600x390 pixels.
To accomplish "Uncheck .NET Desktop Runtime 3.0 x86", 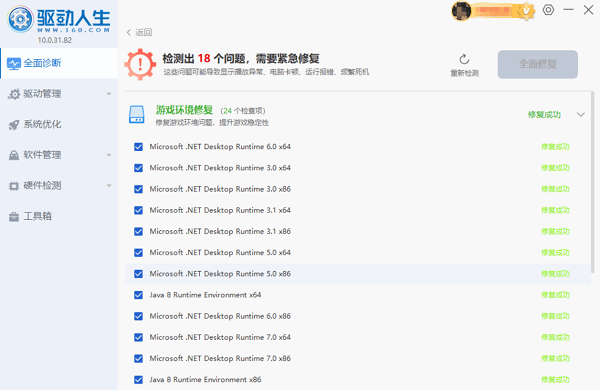I will (139, 189).
